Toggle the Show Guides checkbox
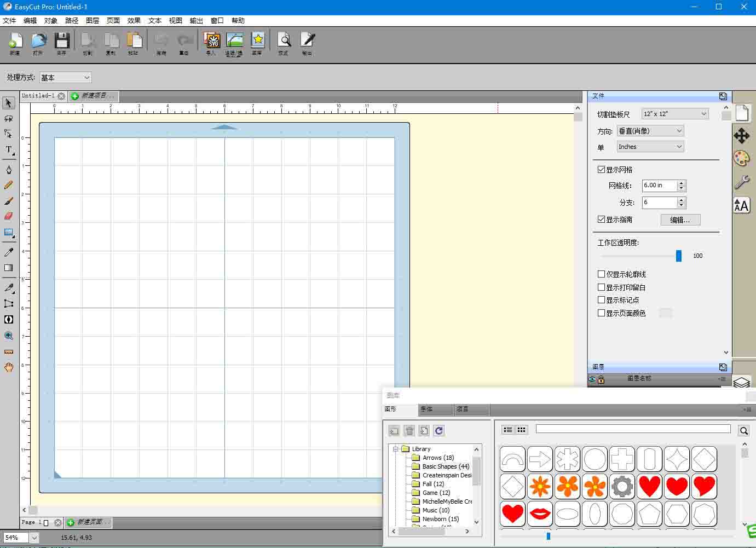Screen dimensions: 756x548 601,219
